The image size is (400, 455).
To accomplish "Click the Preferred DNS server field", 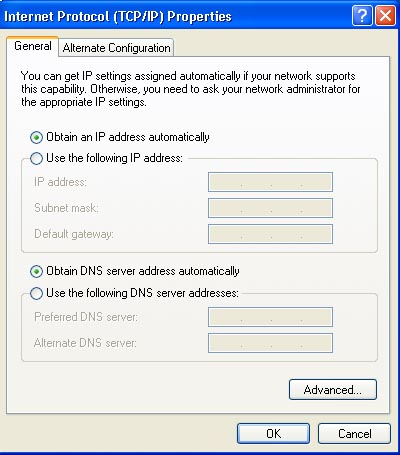I will tap(270, 317).
